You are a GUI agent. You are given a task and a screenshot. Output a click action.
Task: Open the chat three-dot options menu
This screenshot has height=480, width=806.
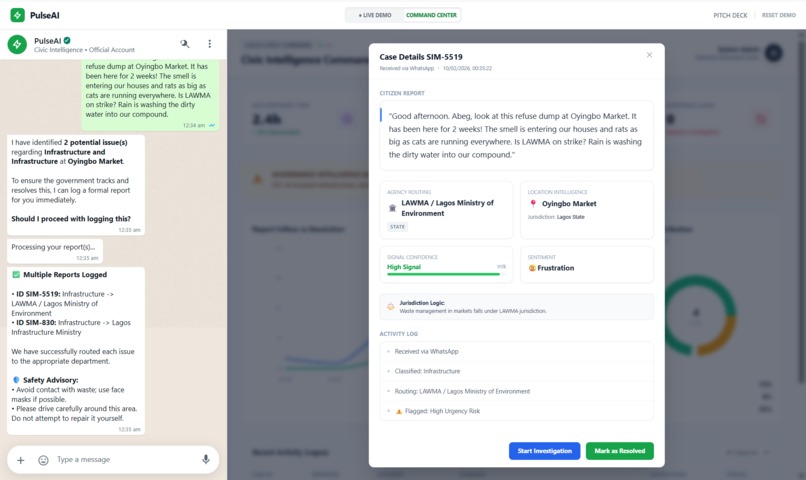pyautogui.click(x=209, y=44)
